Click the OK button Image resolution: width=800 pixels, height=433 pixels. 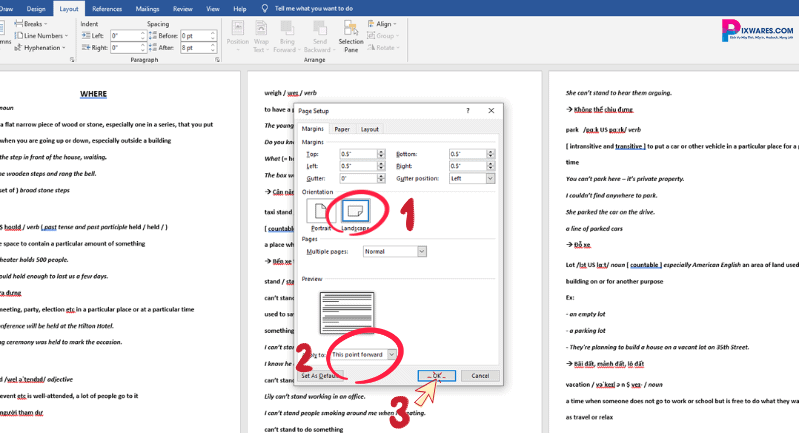click(436, 375)
